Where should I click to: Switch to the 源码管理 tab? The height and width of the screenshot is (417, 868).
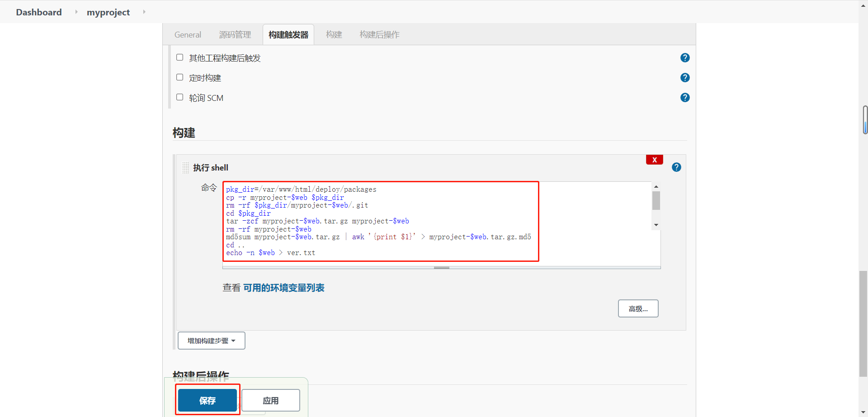[x=235, y=35]
